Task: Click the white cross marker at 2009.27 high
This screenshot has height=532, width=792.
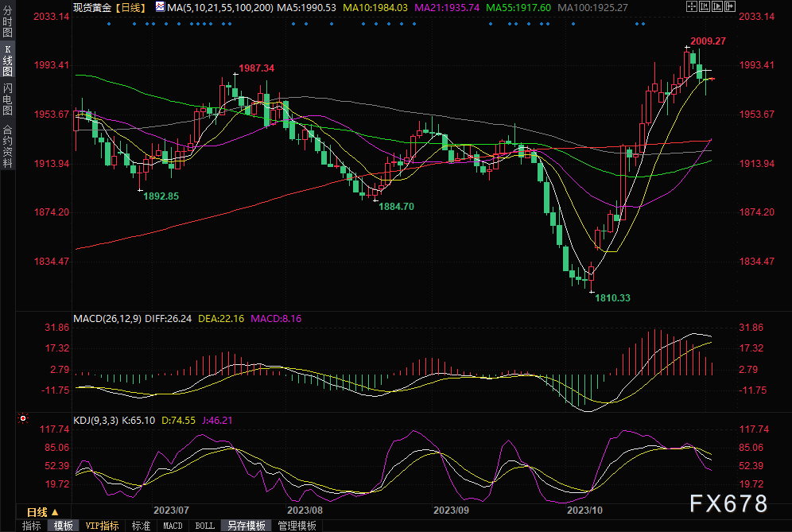Action: 687,48
